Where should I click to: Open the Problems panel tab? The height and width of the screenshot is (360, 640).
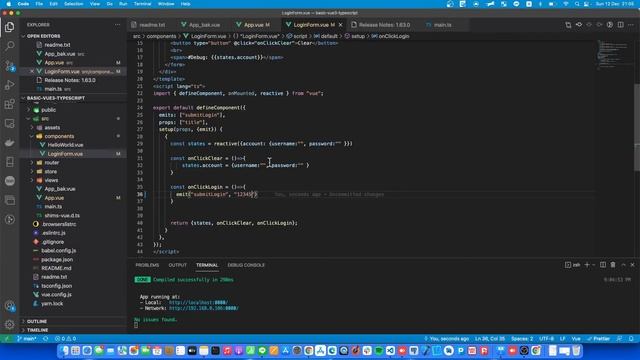point(147,265)
